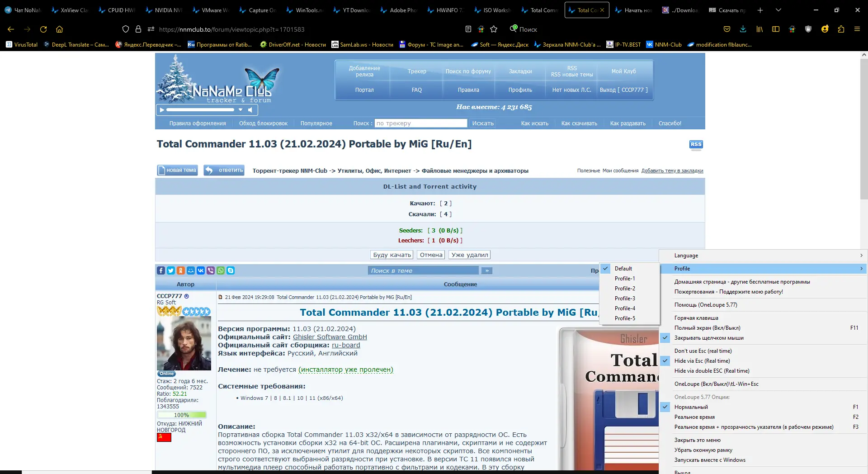Bookmark this page with star icon
868x474 pixels.
[x=494, y=29]
